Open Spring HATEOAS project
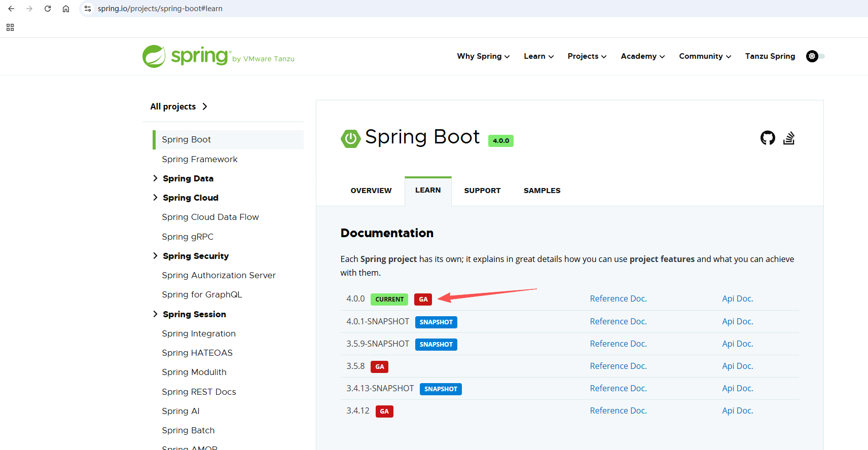Image resolution: width=868 pixels, height=450 pixels. pos(197,353)
